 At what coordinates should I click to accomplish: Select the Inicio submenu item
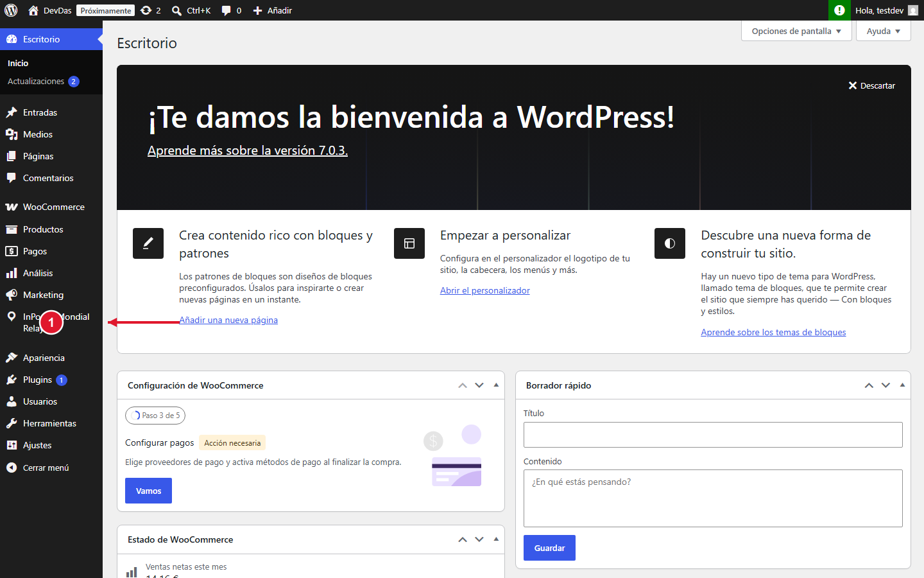pos(18,63)
